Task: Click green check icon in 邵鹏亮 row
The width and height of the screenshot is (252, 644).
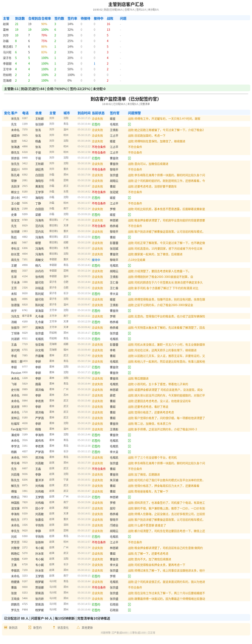Action: point(129,604)
